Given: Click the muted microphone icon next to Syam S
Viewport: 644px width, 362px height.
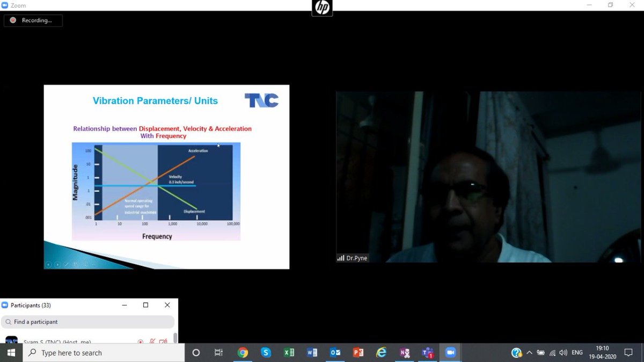Looking at the screenshot, I should tap(152, 342).
